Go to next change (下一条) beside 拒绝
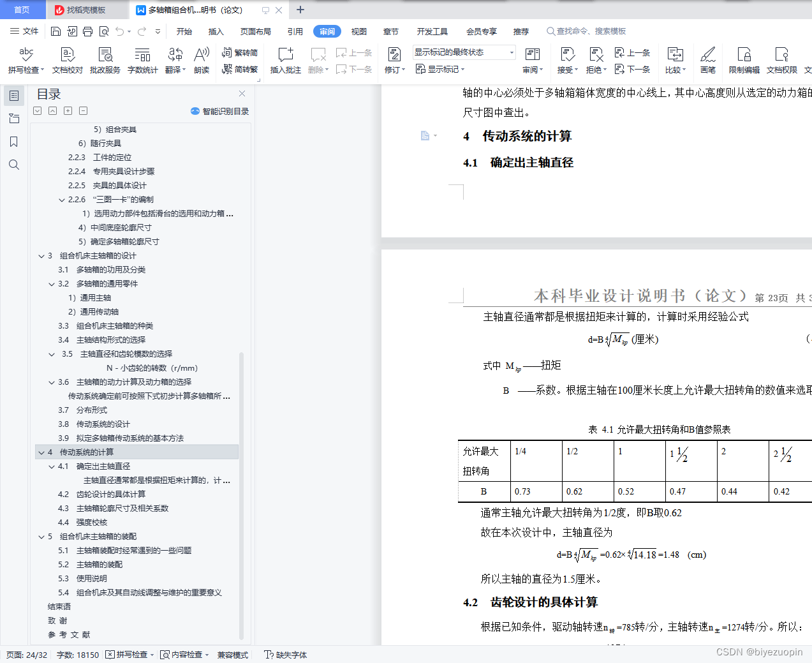The width and height of the screenshot is (812, 663). [x=633, y=69]
